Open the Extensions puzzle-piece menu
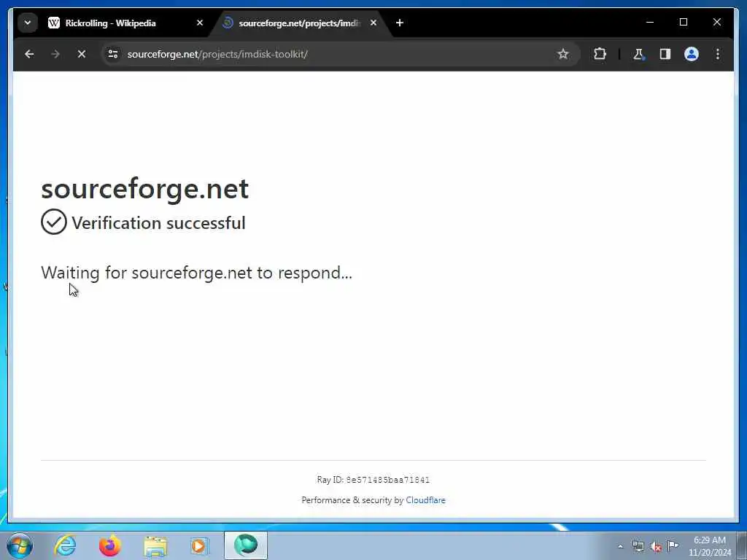The height and width of the screenshot is (560, 747). coord(600,54)
